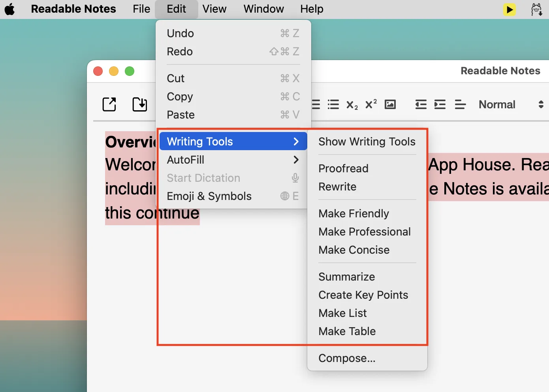Click Compose at the submenu bottom
This screenshot has width=549, height=392.
(x=347, y=358)
